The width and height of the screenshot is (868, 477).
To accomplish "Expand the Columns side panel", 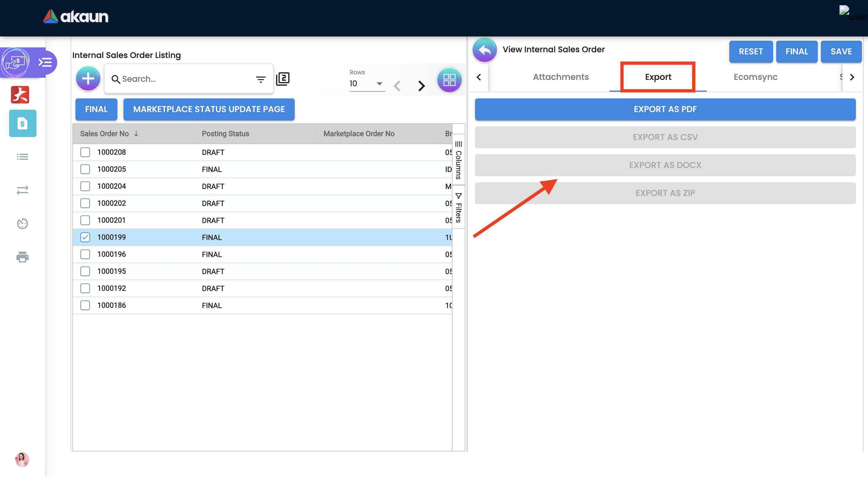I will (x=458, y=161).
